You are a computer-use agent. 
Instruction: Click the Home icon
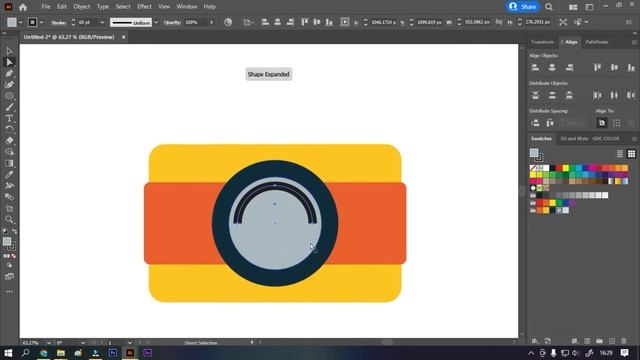pos(23,7)
